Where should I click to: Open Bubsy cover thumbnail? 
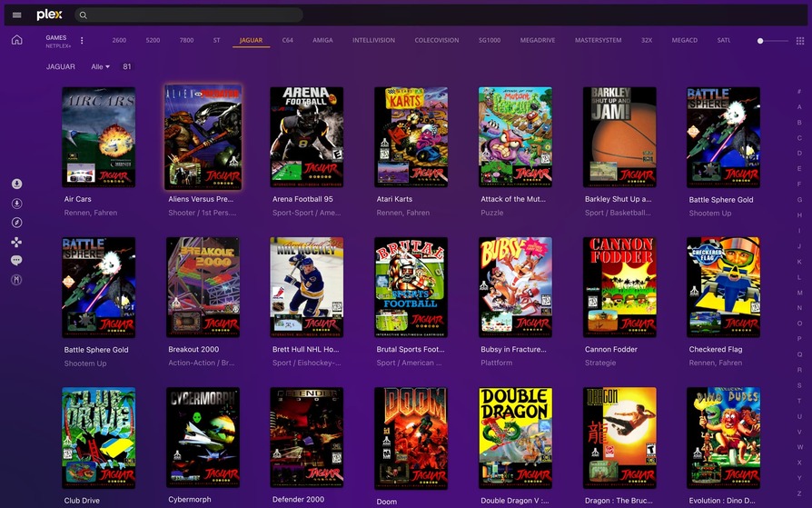point(515,287)
